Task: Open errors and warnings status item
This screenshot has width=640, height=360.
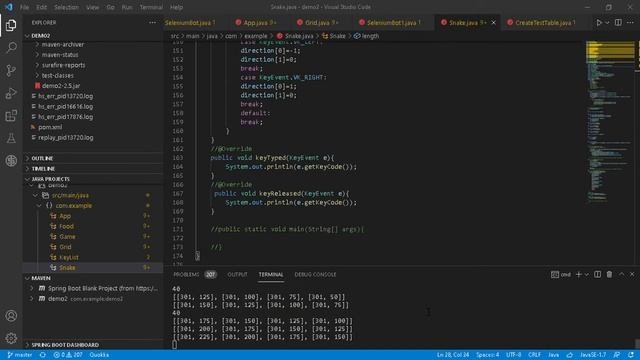Action: point(68,355)
